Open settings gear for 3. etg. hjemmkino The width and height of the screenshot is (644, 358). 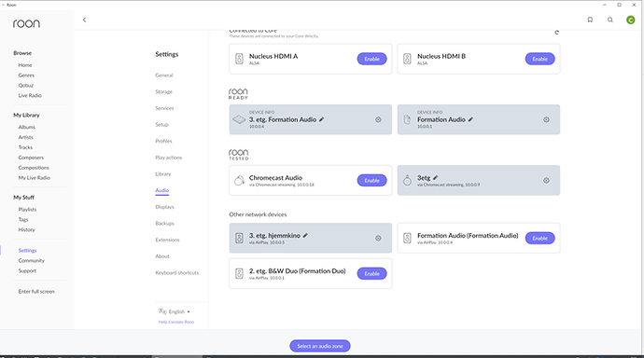click(378, 239)
